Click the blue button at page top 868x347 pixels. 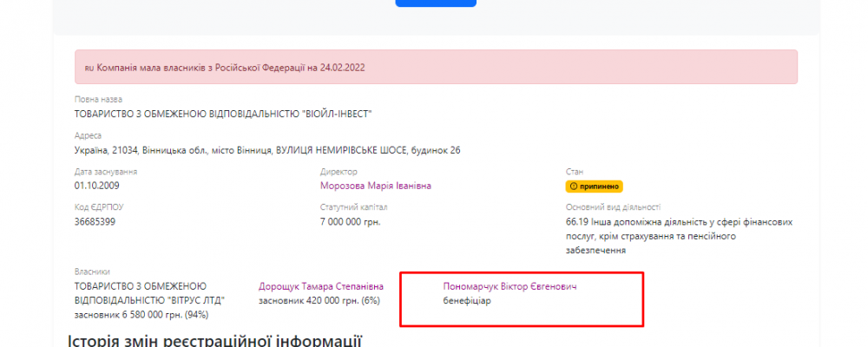(436, 3)
